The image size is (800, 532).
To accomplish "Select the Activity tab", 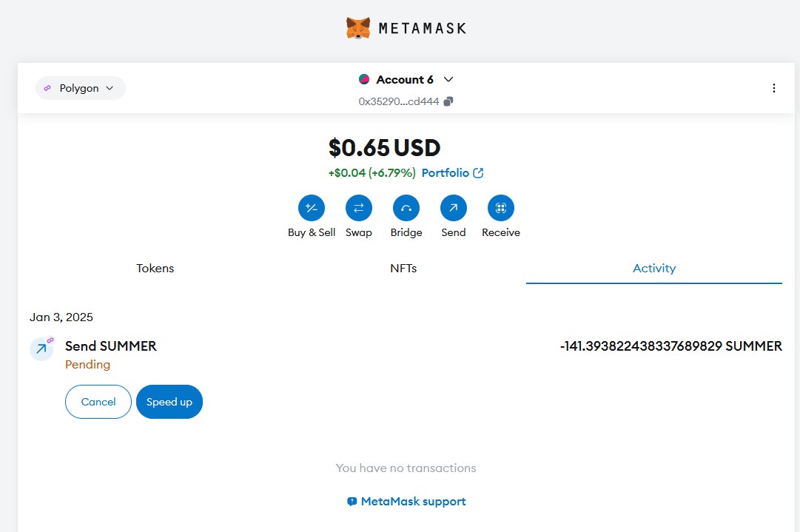I will tap(654, 269).
